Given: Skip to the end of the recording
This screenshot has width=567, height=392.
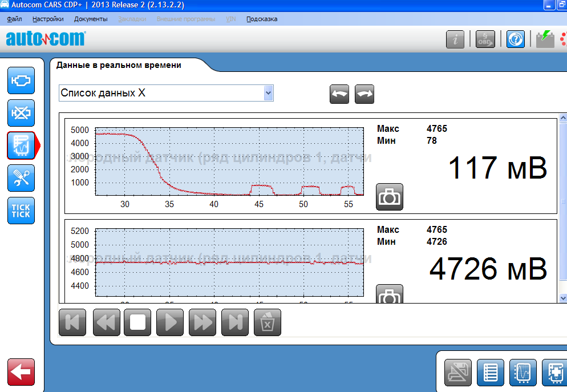Looking at the screenshot, I should coord(235,322).
